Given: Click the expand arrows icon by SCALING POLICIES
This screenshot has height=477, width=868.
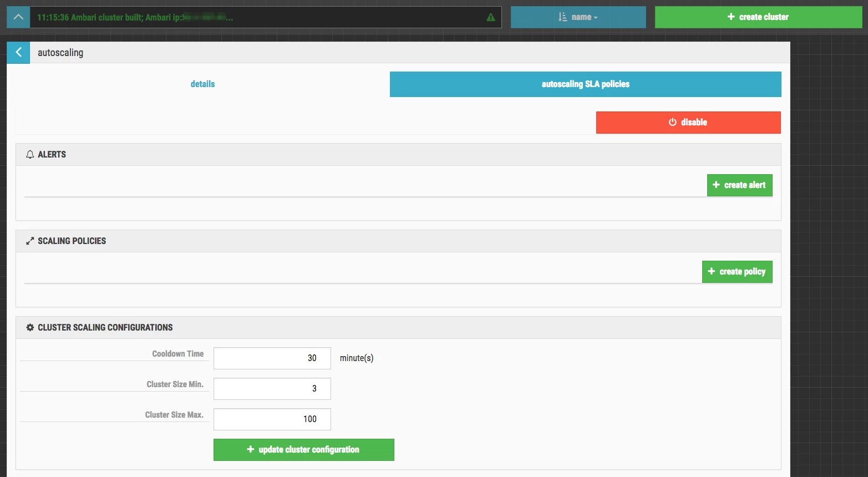Looking at the screenshot, I should point(30,241).
